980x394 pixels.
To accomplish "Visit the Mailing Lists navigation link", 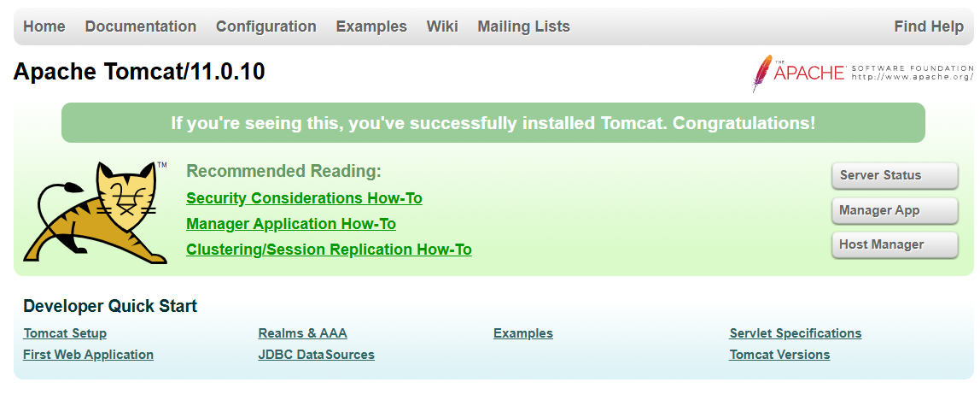I will 523,26.
